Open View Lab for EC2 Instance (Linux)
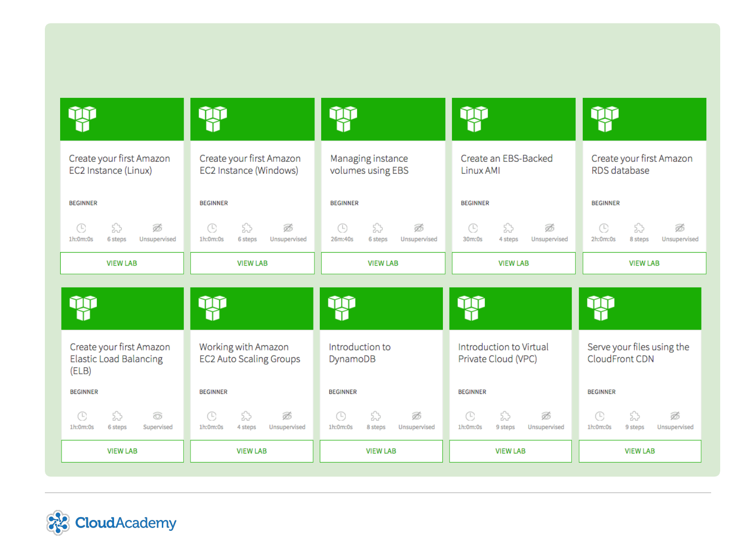 click(122, 263)
